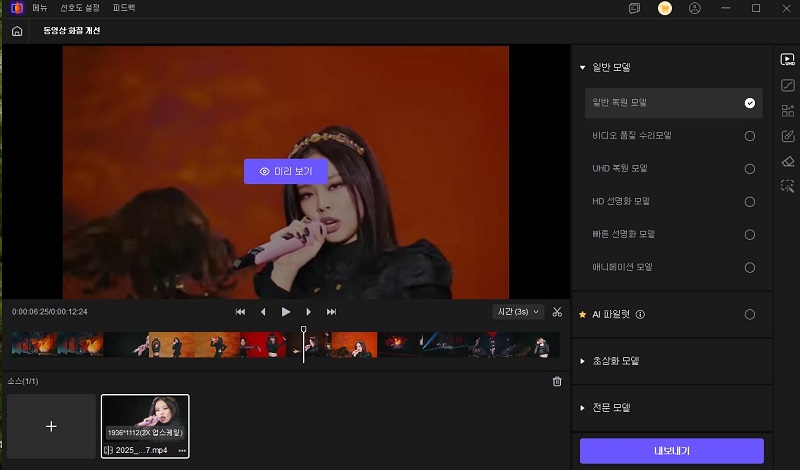The image size is (800, 470).
Task: Enable the AI 파일럿 radio option
Action: 749,314
